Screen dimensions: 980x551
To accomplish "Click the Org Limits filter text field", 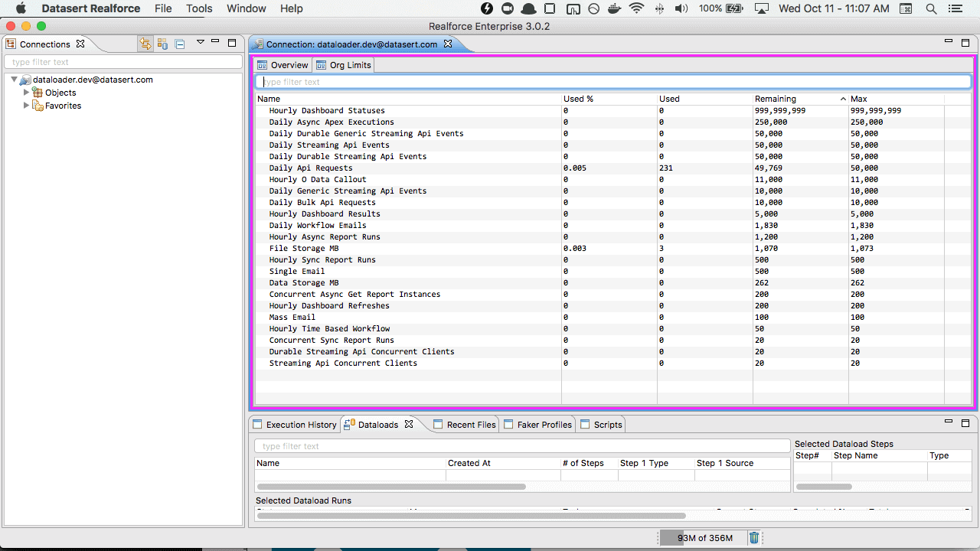I will (613, 82).
